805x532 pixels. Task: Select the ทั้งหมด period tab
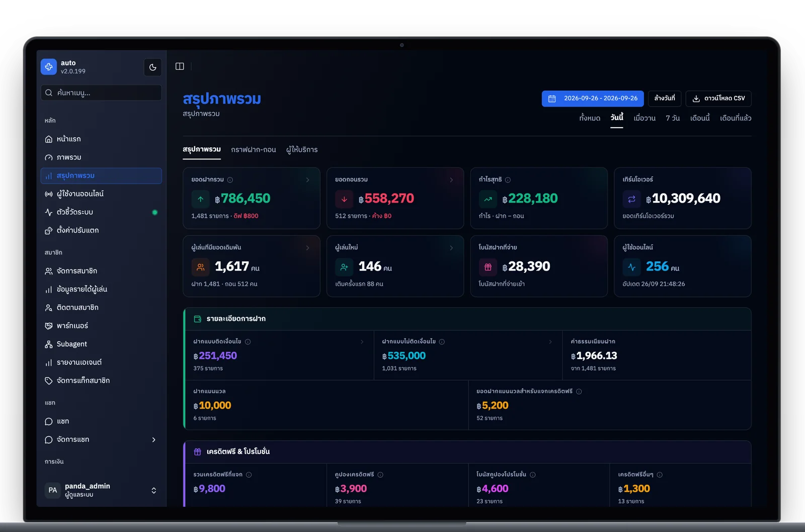[590, 118]
